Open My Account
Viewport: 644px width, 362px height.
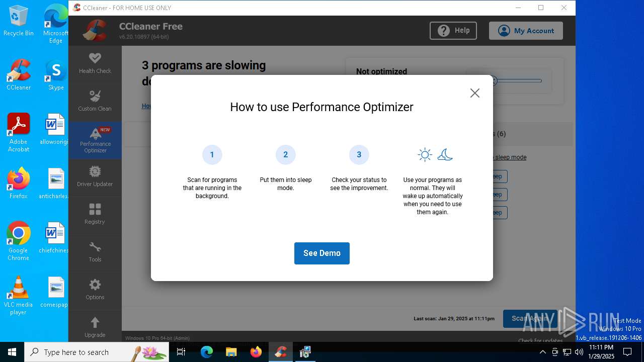526,31
